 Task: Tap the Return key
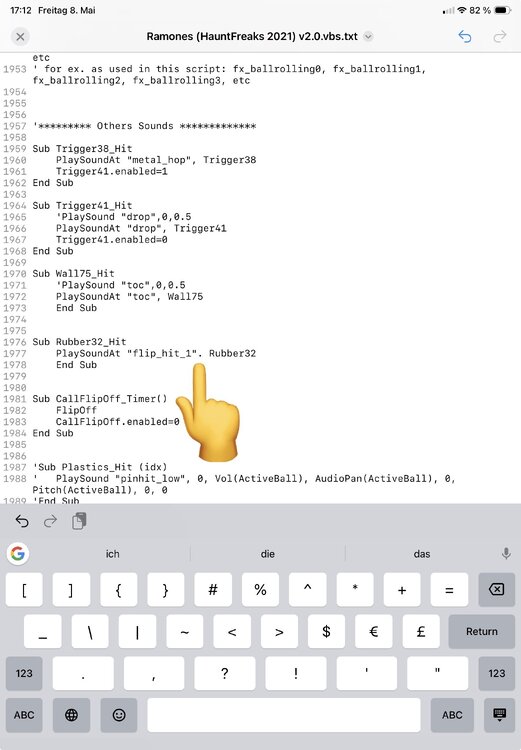pyautogui.click(x=482, y=631)
